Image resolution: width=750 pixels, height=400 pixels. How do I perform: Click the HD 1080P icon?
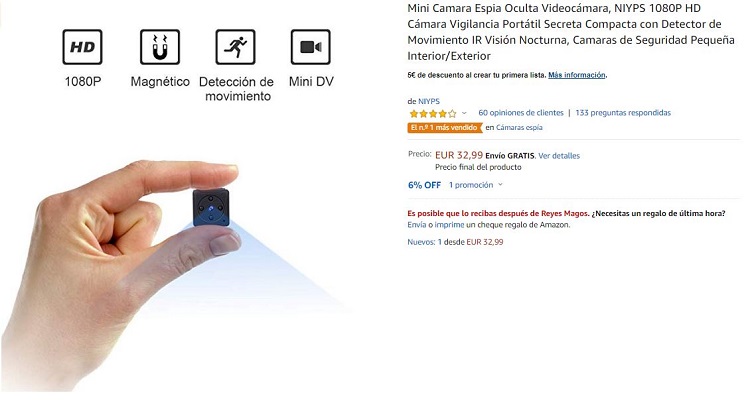(x=82, y=47)
